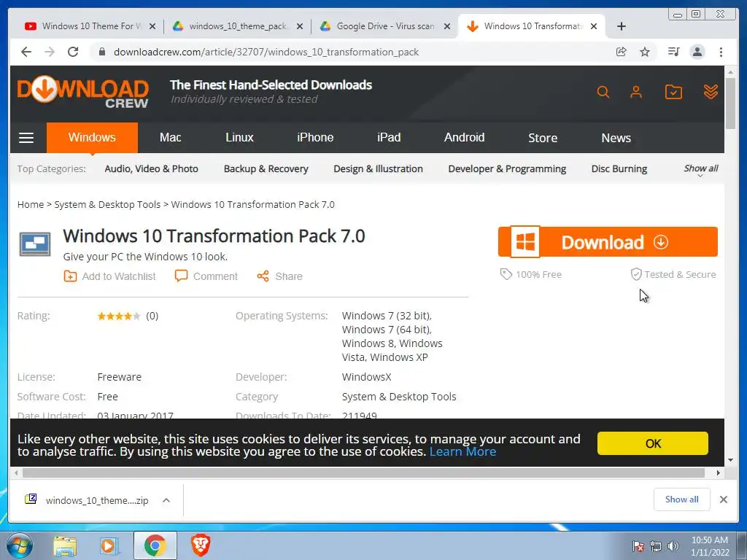Click the Download Crew account icon
The width and height of the screenshot is (747, 560).
(x=636, y=91)
